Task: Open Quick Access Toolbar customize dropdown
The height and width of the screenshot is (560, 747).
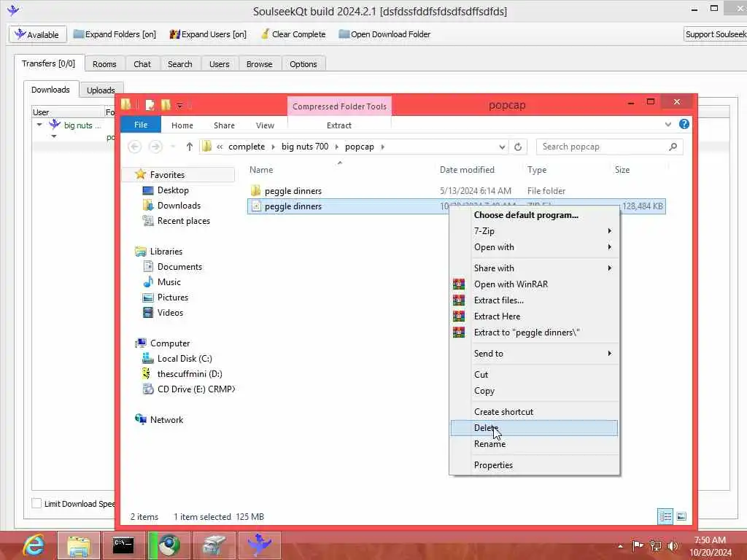Action: click(179, 105)
